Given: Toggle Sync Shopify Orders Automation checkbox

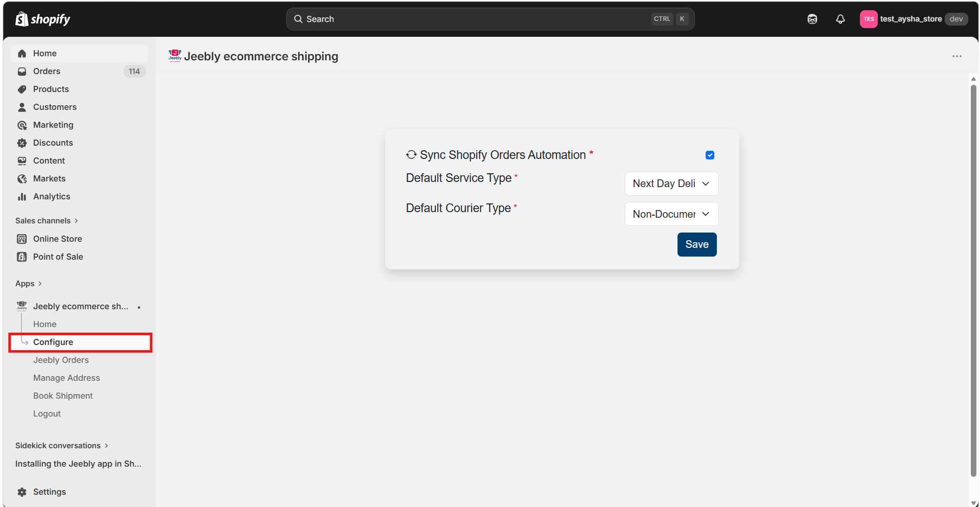Looking at the screenshot, I should click(x=710, y=155).
